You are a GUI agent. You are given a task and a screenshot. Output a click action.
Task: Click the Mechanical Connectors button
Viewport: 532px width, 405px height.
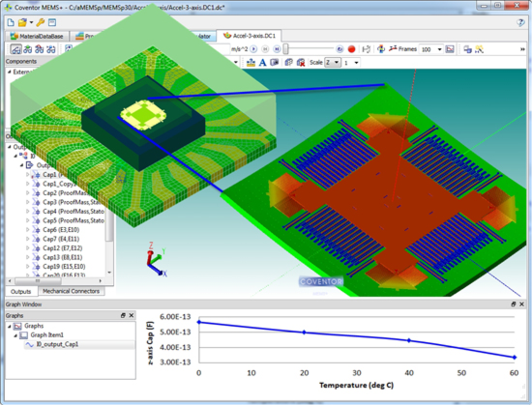[71, 291]
